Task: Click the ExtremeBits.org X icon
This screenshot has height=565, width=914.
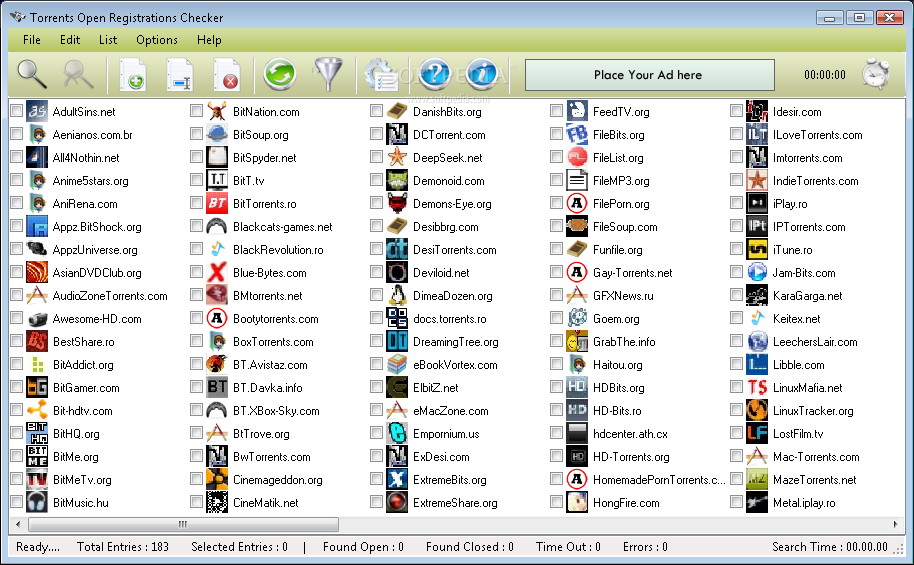Action: (397, 480)
